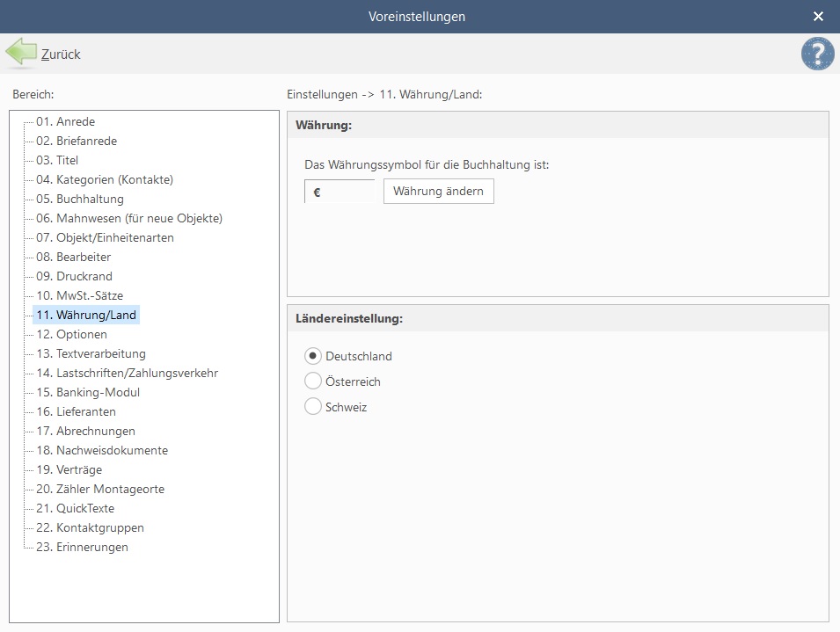Open 14. Lastschriften/Zahlungsverkehr
Image resolution: width=840 pixels, height=632 pixels.
tap(128, 373)
